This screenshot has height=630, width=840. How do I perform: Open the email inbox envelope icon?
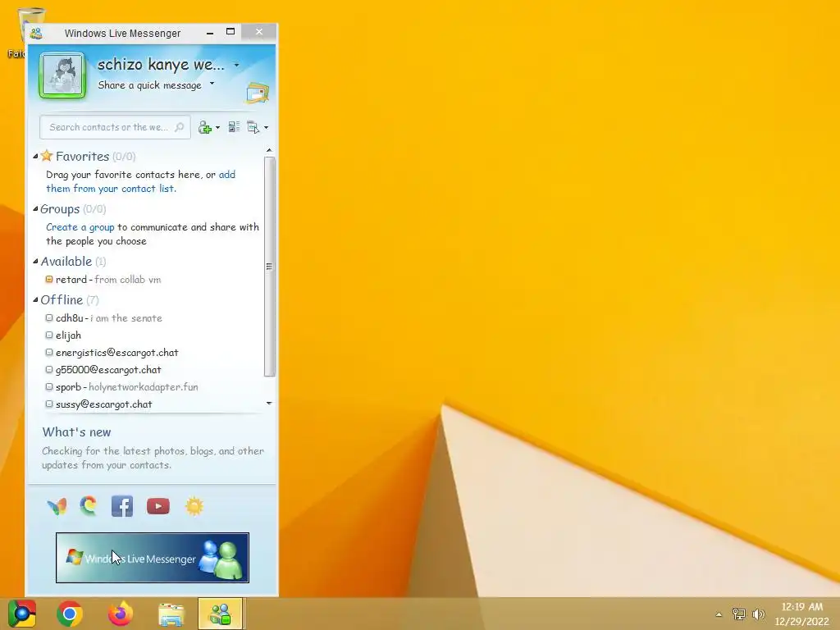click(257, 93)
